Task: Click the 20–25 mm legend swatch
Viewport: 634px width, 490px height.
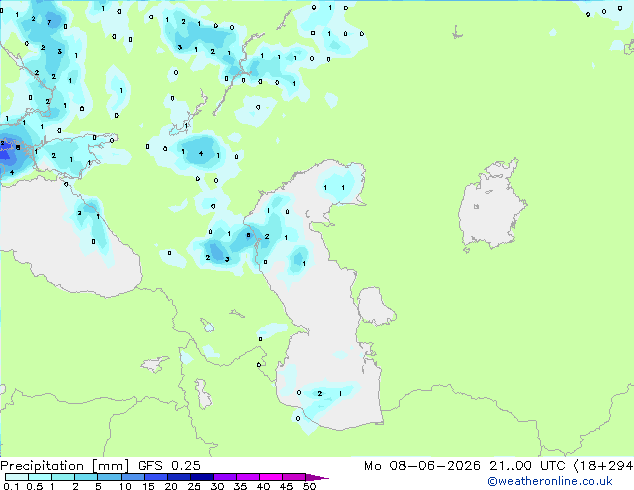Action: pyautogui.click(x=179, y=477)
